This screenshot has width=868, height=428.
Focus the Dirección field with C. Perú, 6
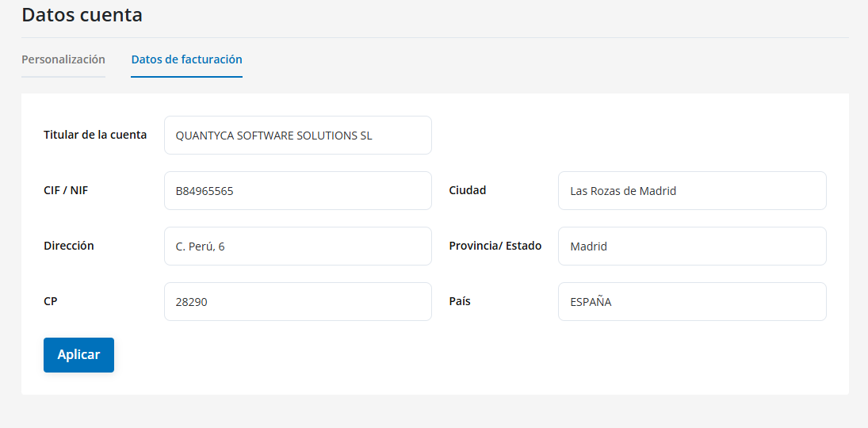(298, 246)
